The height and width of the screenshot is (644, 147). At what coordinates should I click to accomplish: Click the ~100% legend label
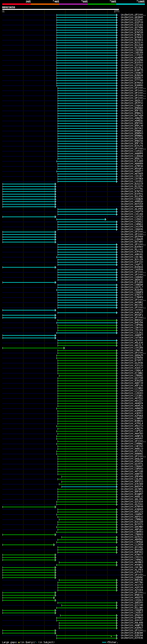(141, 2)
